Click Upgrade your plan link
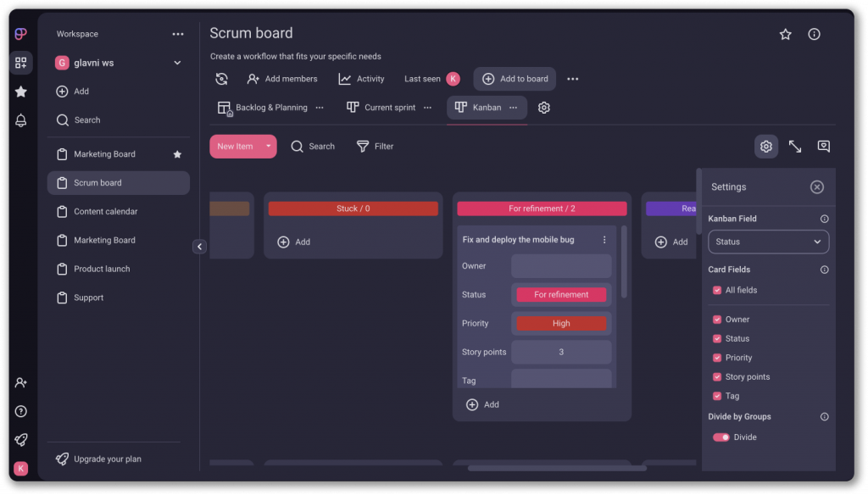This screenshot has width=868, height=495. point(107,459)
